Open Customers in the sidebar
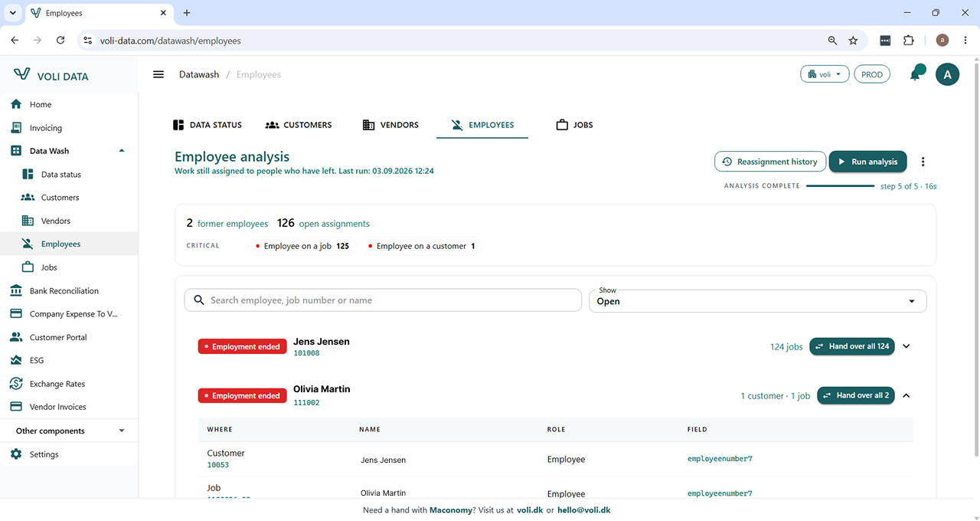 click(60, 198)
